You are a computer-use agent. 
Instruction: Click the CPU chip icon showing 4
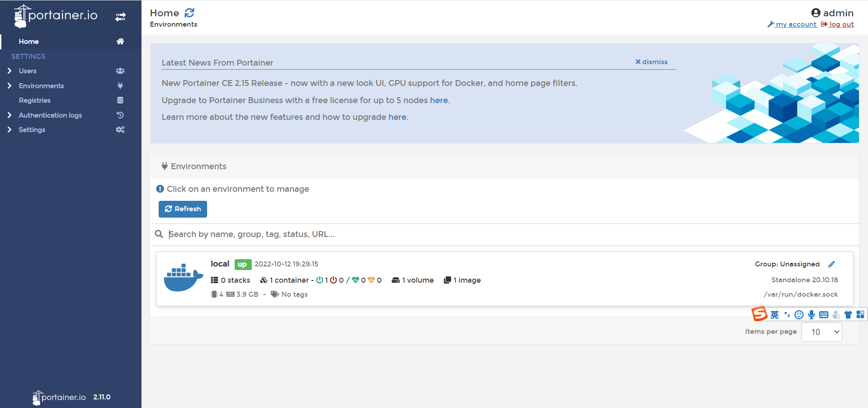(214, 294)
